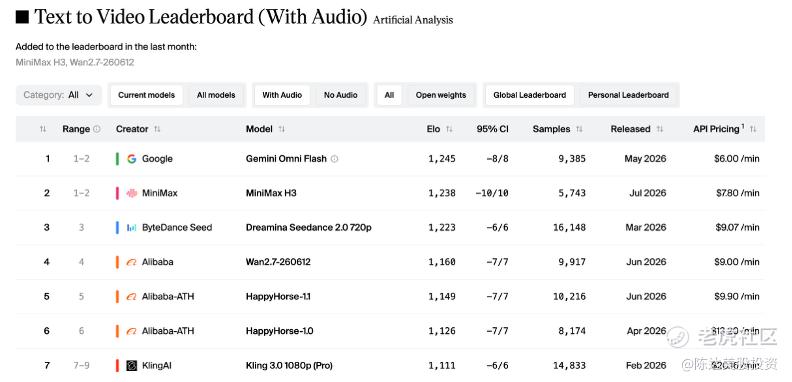The height and width of the screenshot is (382, 792).
Task: Sort by Creator column arrows
Action: click(x=157, y=129)
